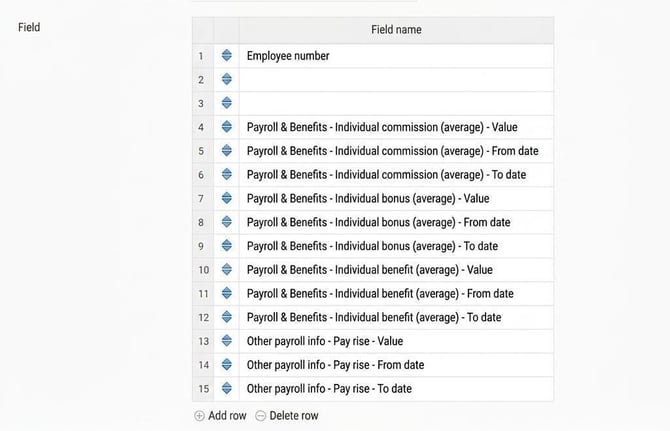670x431 pixels.
Task: Click the reorder handle icon on row 15
Action: (x=226, y=388)
